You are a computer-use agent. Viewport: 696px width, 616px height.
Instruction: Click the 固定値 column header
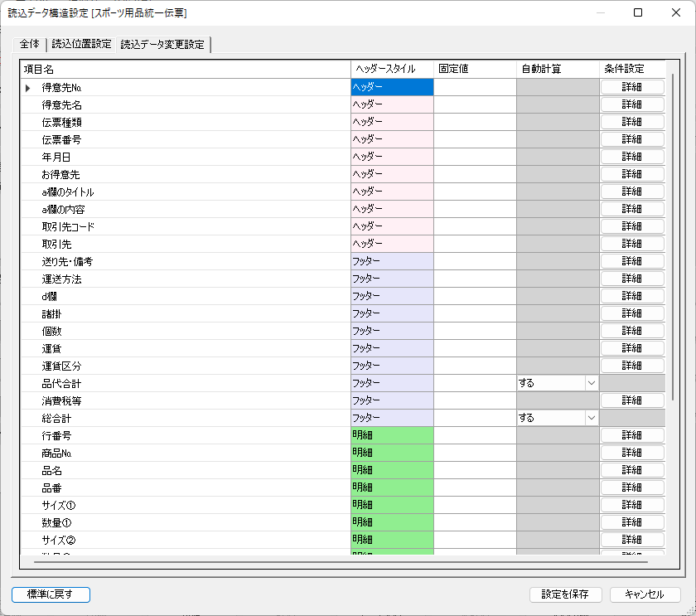coord(475,70)
